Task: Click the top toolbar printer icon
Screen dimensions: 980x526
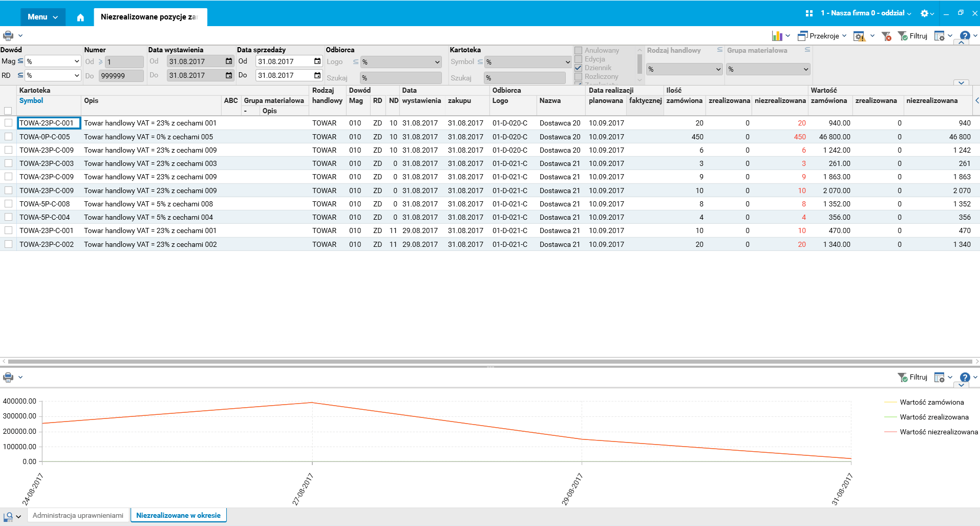Action: 8,36
